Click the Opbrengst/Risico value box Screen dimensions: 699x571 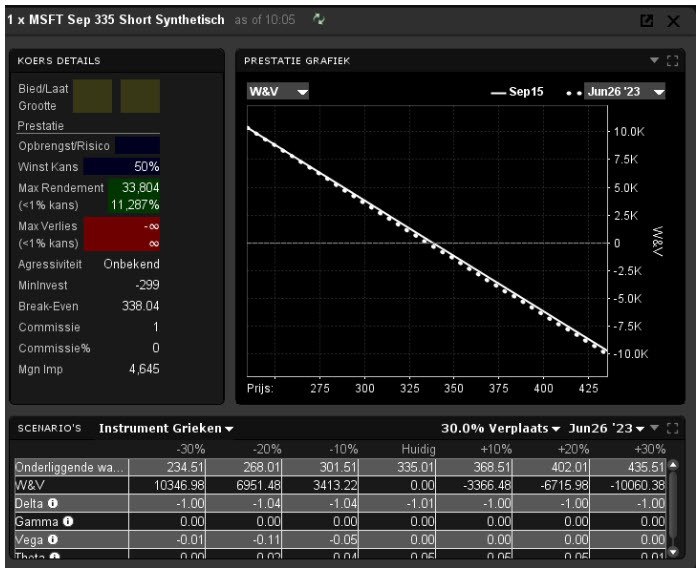(x=137, y=145)
